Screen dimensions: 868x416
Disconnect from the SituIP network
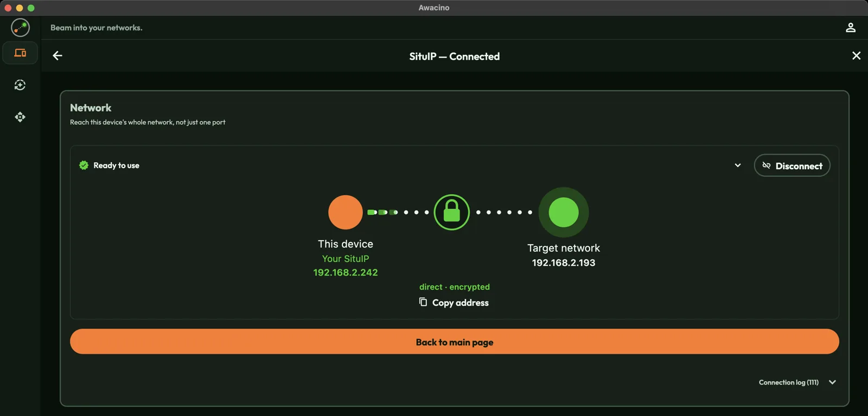[x=792, y=165]
